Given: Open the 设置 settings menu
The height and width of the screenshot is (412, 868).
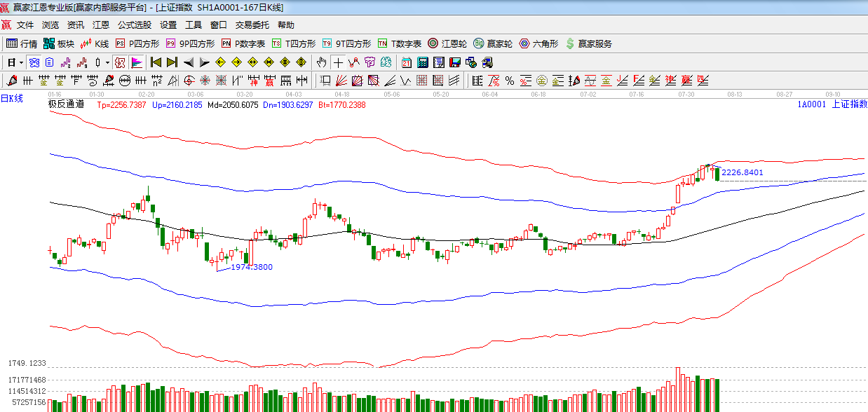Looking at the screenshot, I should pyautogui.click(x=168, y=25).
